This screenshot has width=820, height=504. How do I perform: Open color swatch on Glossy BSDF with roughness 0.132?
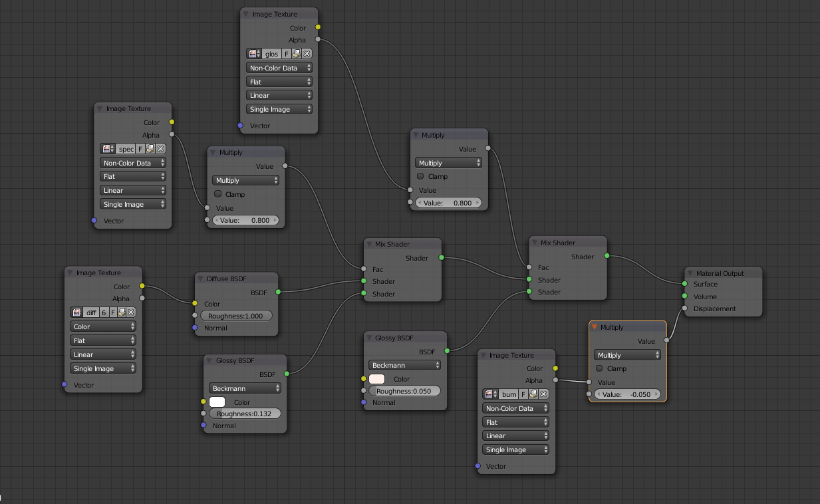[x=217, y=402]
